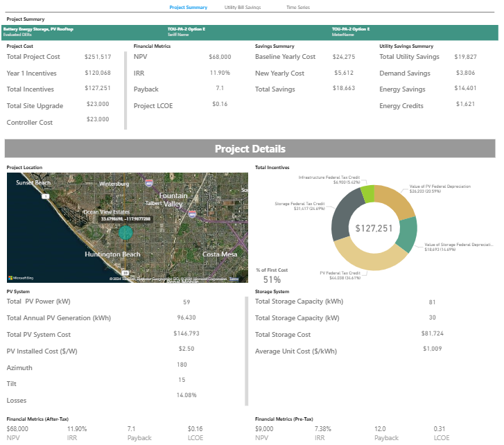Click the Total Project Cost value $251,517

97,57
